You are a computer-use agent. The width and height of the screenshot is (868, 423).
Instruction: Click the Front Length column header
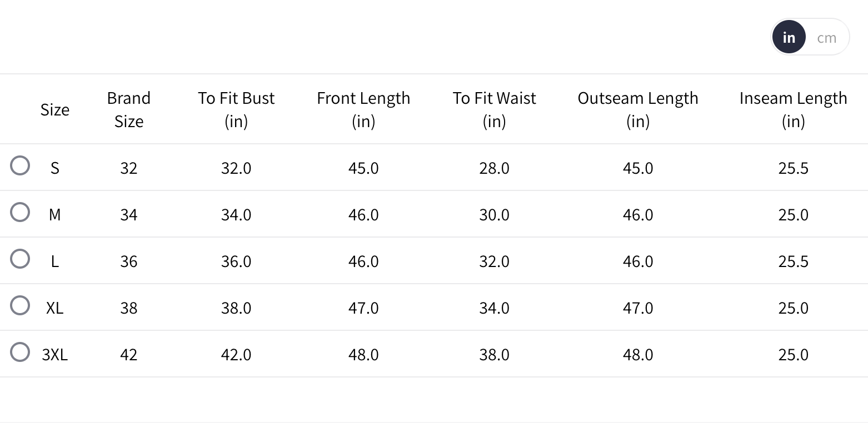tap(363, 110)
